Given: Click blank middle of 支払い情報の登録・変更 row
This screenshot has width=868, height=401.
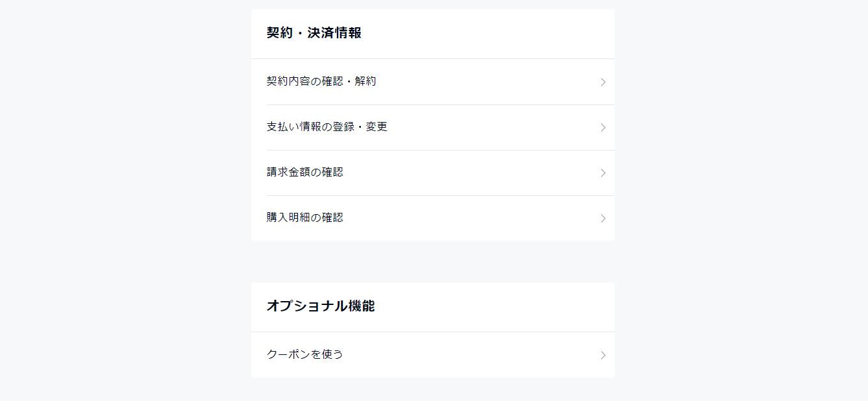Looking at the screenshot, I should (x=493, y=127).
